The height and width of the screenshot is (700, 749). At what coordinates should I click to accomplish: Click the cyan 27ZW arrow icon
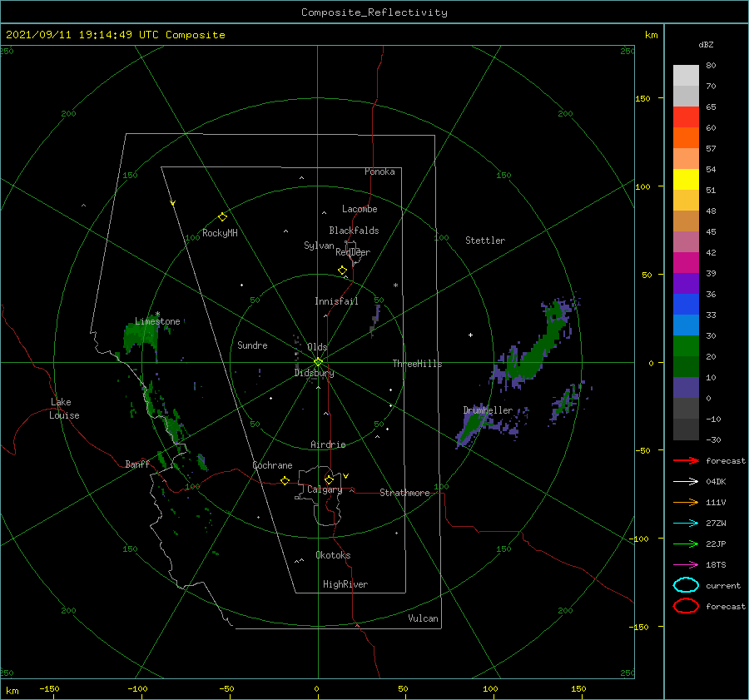[x=686, y=524]
